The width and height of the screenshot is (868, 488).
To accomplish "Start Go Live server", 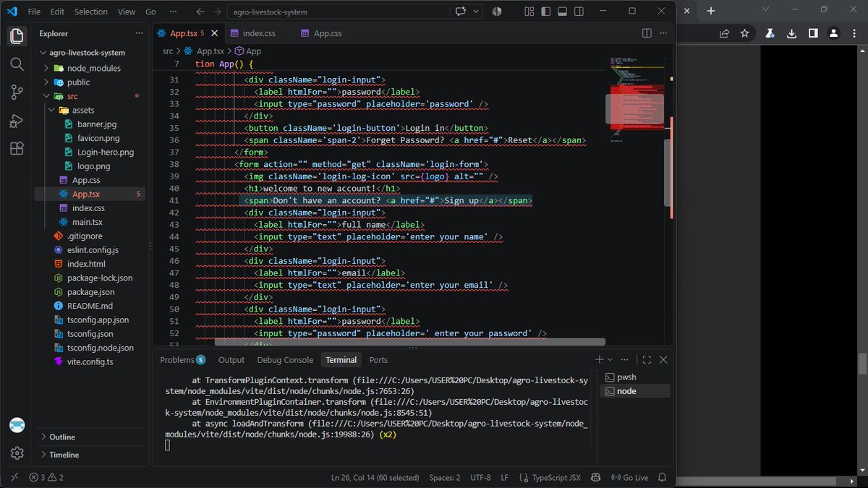I will point(629,477).
